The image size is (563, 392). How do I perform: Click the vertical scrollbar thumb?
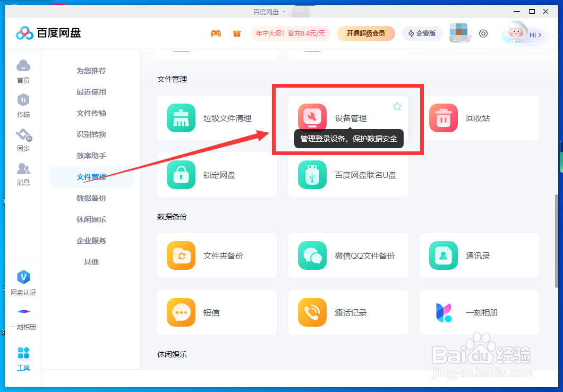(x=557, y=241)
